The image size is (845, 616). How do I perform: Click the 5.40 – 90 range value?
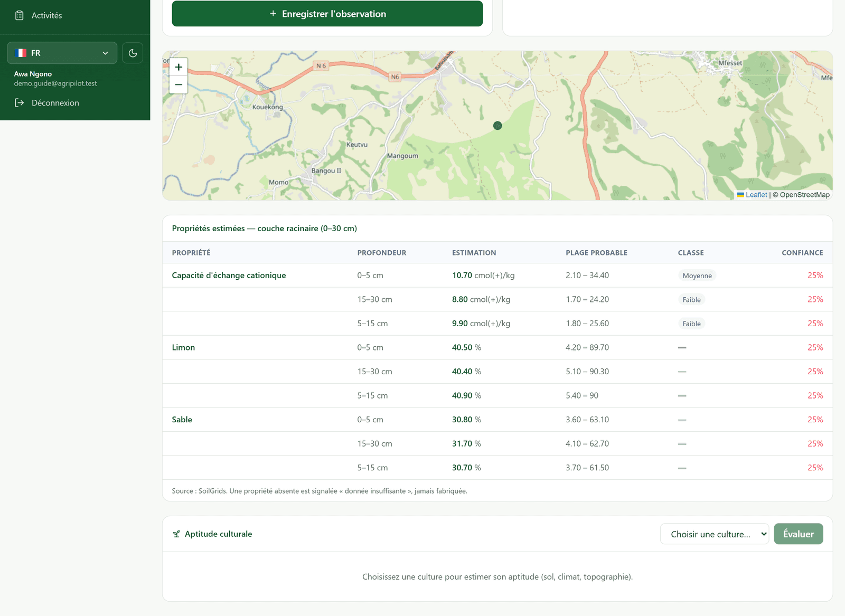[582, 395]
